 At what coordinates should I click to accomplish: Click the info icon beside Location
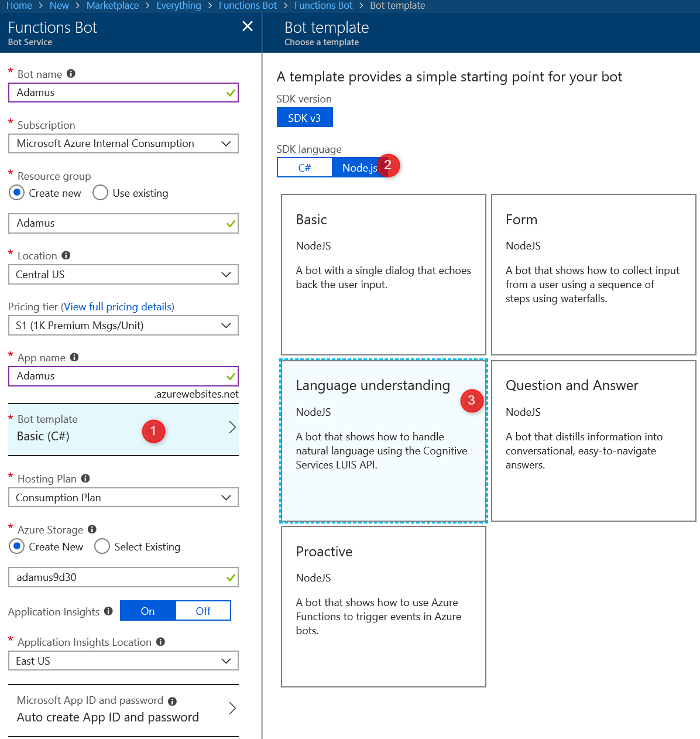66,255
